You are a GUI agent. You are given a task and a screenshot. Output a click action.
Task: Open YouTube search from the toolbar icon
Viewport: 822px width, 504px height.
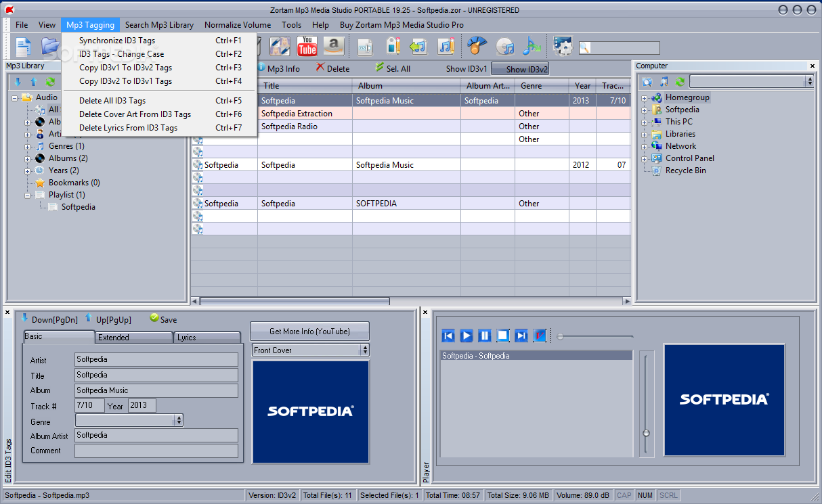pos(307,46)
